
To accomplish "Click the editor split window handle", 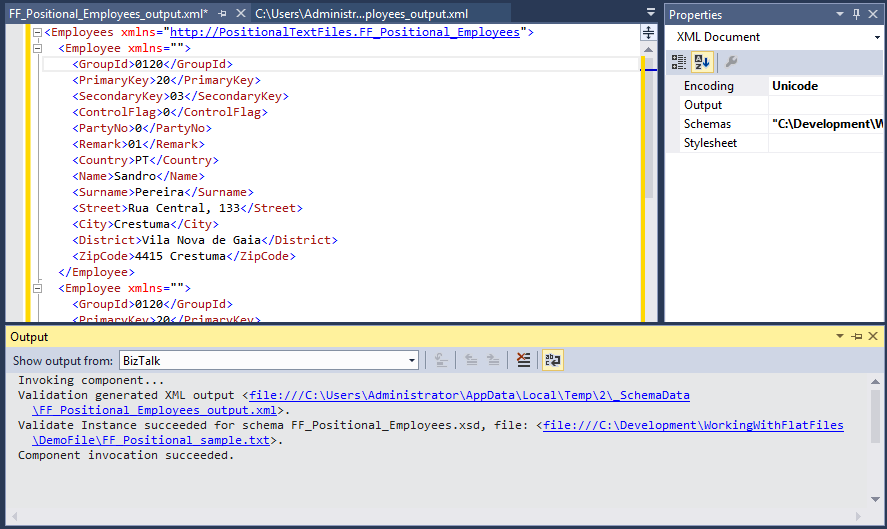I will [x=648, y=33].
